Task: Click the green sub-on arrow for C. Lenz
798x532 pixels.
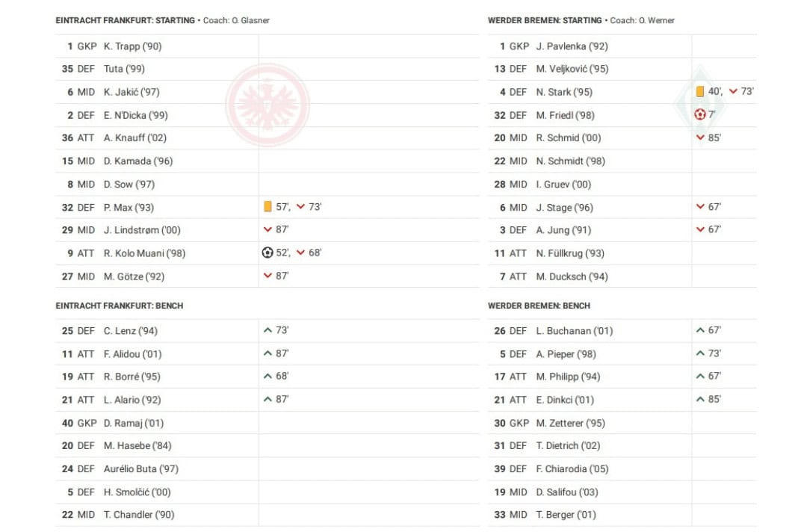Action: click(267, 330)
